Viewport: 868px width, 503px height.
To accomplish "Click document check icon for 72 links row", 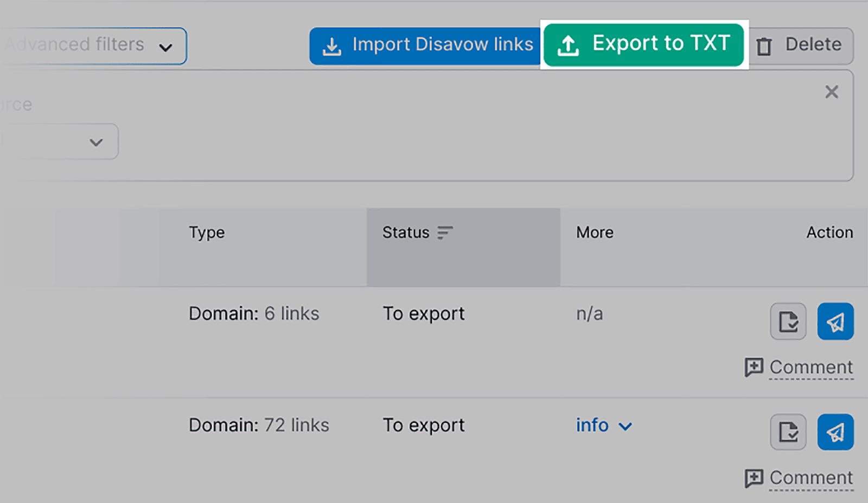I will click(788, 433).
